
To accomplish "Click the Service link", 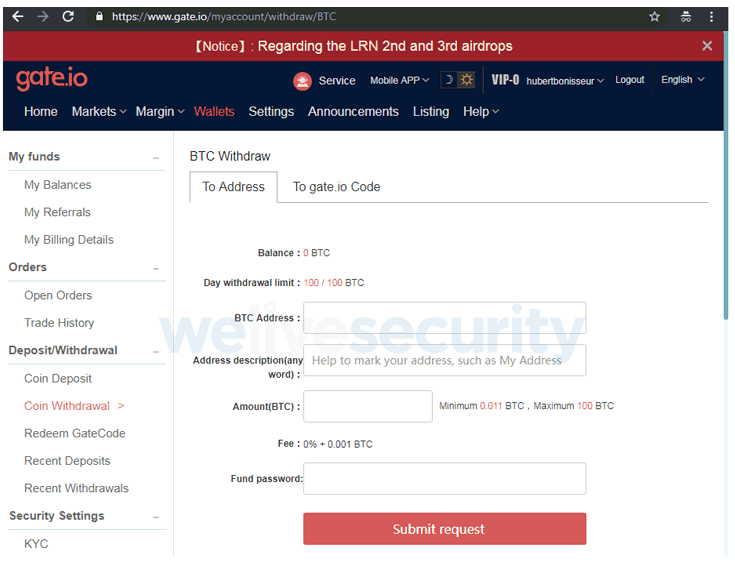I will (337, 81).
